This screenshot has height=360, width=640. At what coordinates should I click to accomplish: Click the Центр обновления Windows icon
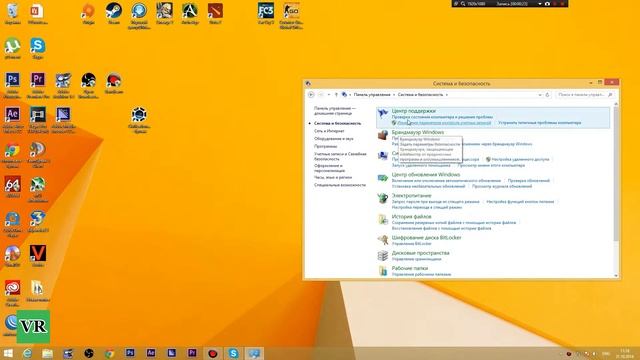click(382, 178)
